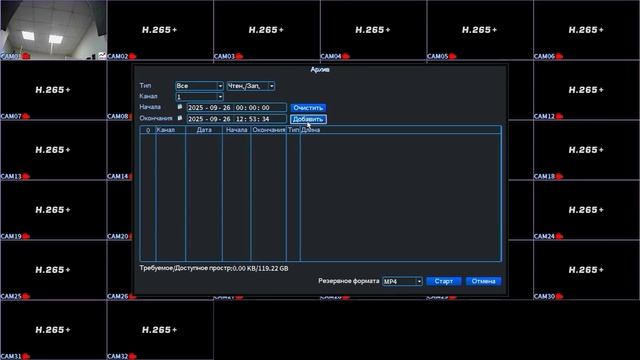This screenshot has height=360, width=640.
Task: Click the red record indicator on CAM13
Action: click(x=27, y=176)
